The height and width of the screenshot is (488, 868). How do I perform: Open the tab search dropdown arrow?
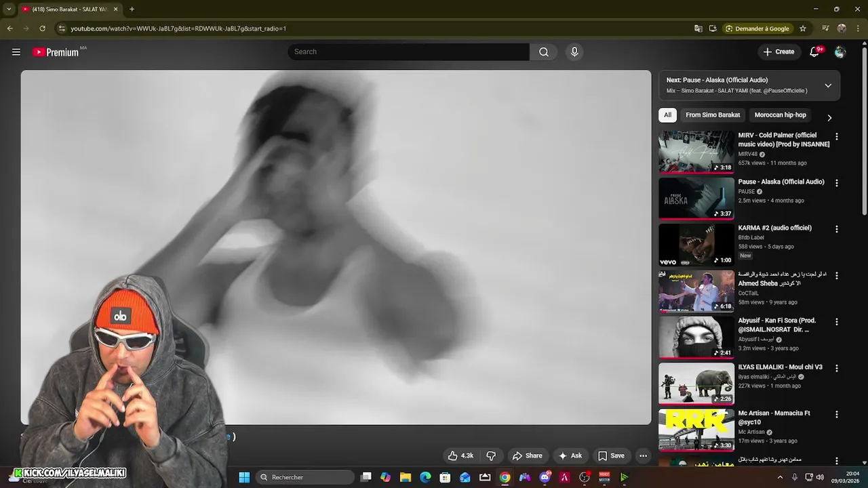point(8,9)
